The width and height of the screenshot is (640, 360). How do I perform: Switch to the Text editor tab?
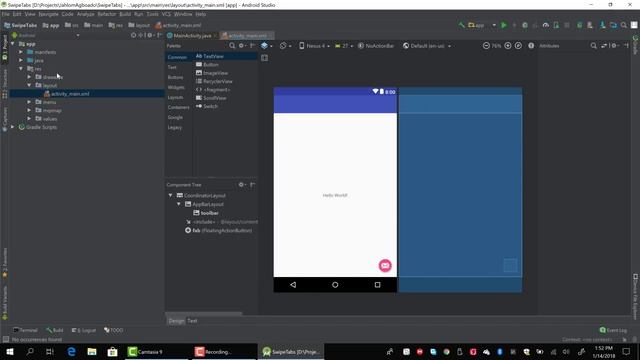coord(192,321)
